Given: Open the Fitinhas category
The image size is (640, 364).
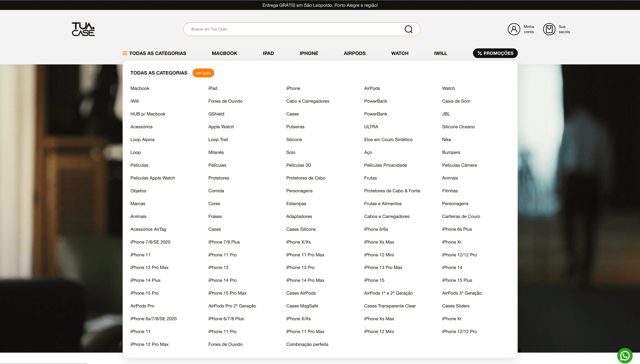Looking at the screenshot, I should (x=450, y=191).
